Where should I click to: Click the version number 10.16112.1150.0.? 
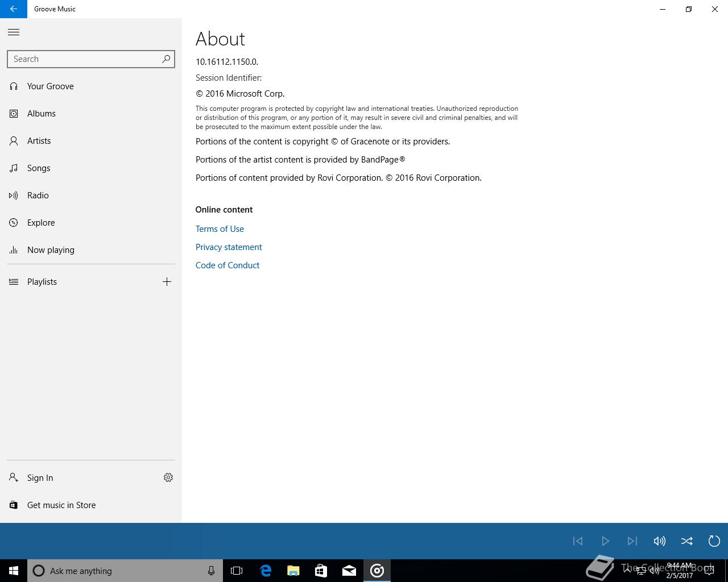227,62
